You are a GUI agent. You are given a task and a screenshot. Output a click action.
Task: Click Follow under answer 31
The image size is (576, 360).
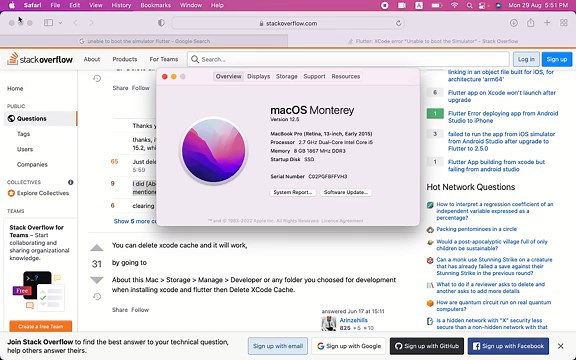click(x=140, y=310)
